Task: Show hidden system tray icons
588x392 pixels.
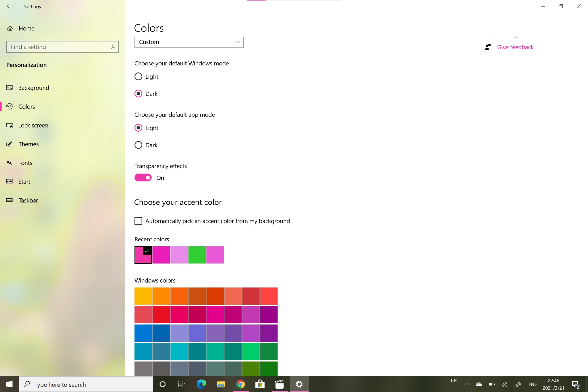Action: pyautogui.click(x=467, y=384)
